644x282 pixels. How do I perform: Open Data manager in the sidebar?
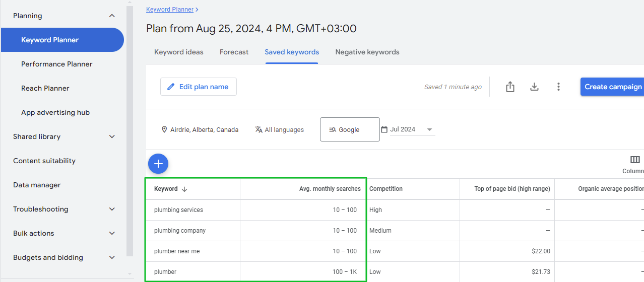[x=37, y=185]
